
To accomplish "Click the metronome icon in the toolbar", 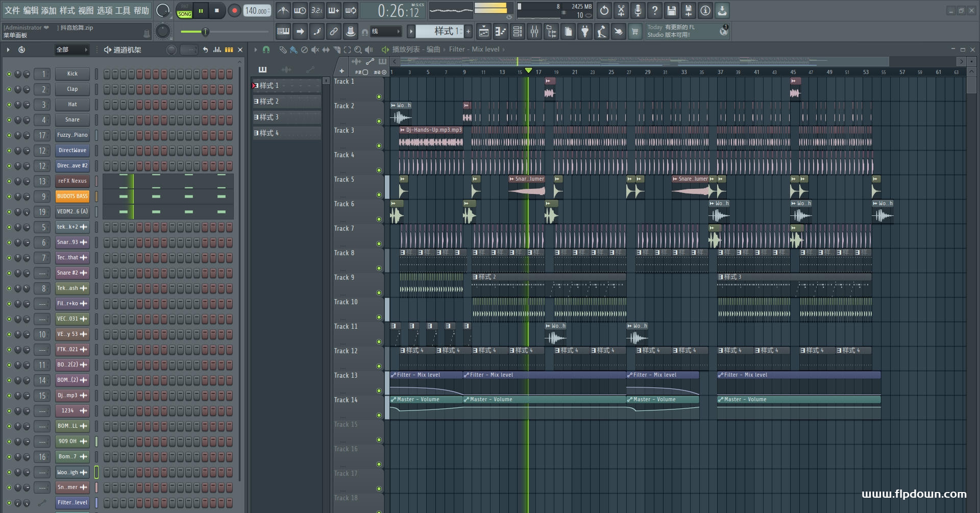I will (283, 10).
